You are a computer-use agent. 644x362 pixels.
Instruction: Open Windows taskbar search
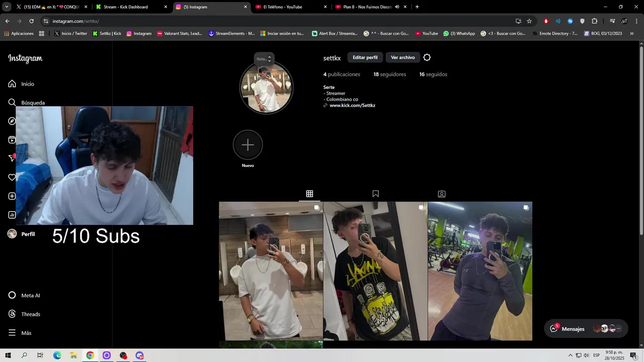point(24,355)
